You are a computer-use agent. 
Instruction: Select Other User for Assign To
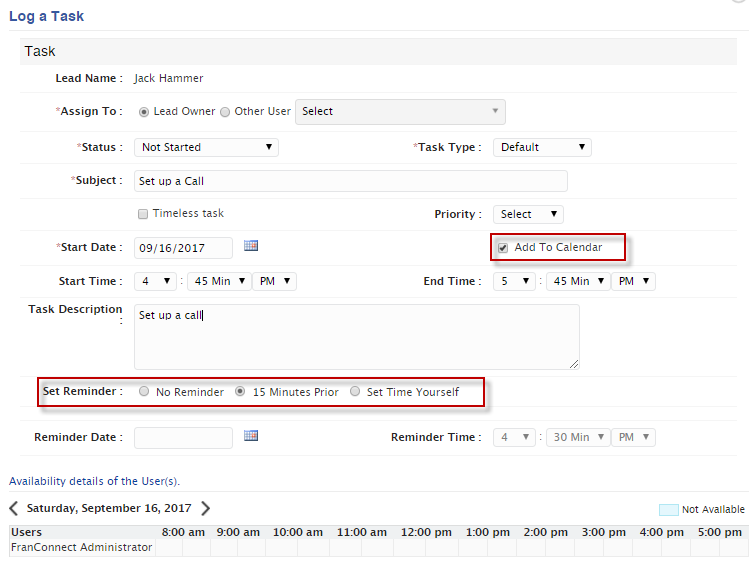pyautogui.click(x=225, y=112)
